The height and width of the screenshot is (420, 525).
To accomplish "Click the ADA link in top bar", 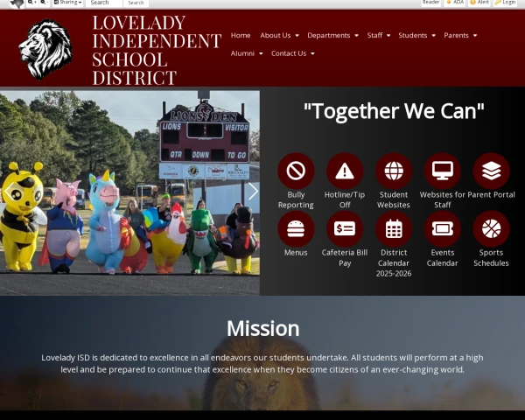I will (455, 3).
